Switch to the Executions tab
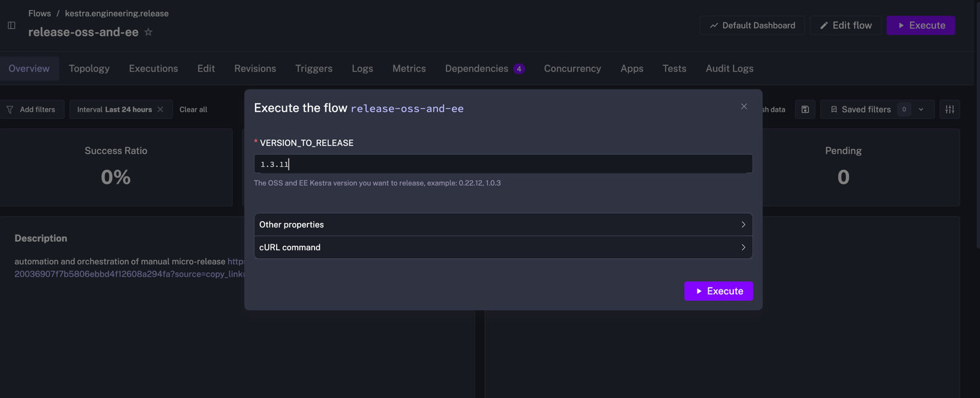 pos(153,68)
